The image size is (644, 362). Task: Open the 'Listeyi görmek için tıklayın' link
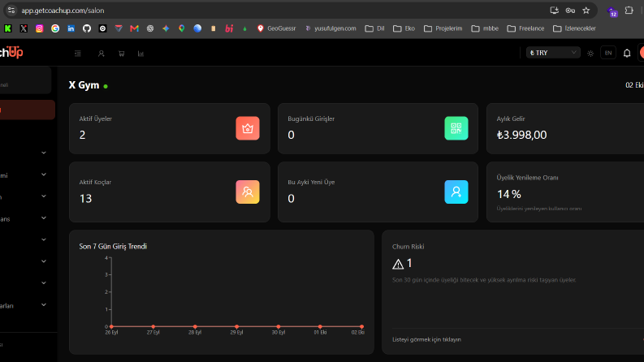[x=426, y=339]
